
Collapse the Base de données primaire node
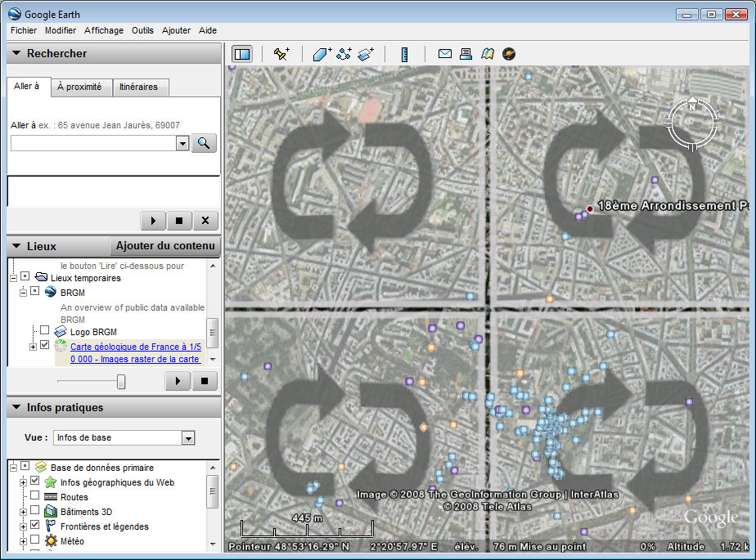point(13,468)
